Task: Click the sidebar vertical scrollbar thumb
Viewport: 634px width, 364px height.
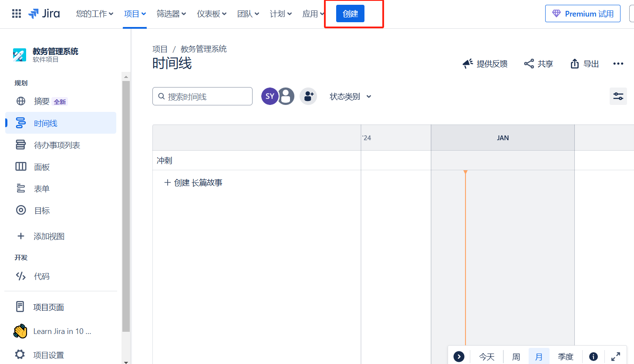Action: click(126, 206)
